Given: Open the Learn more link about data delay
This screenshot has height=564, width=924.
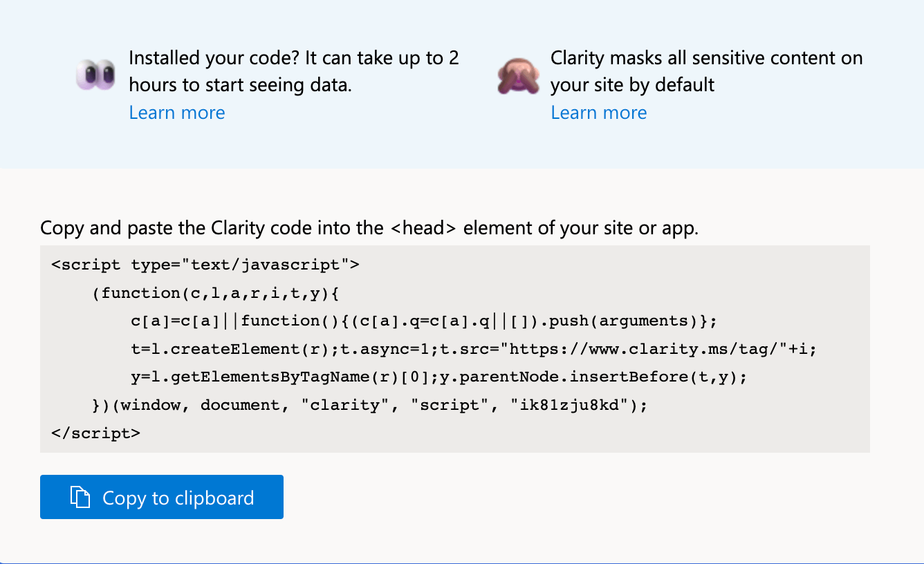Looking at the screenshot, I should tap(176, 112).
